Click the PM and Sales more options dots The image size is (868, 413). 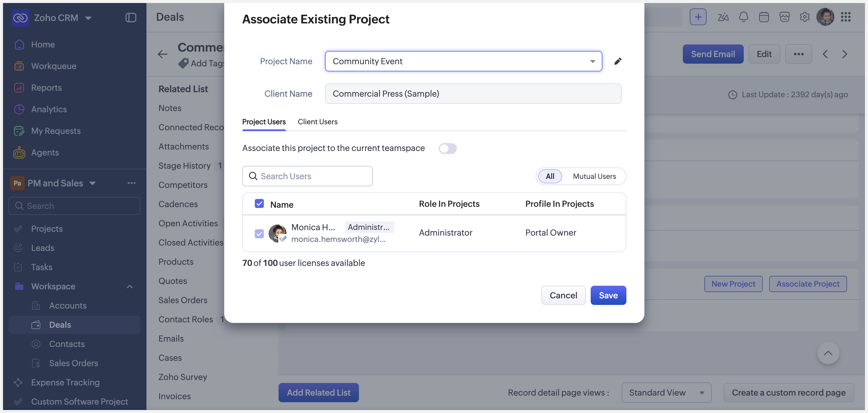131,183
